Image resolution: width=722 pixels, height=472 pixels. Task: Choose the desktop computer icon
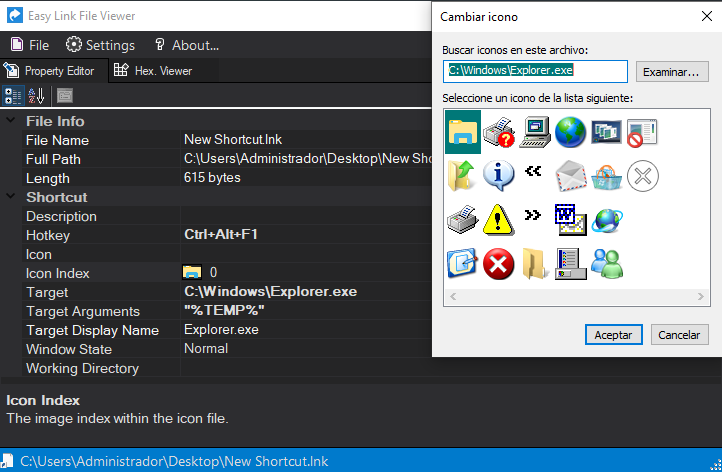tap(535, 133)
